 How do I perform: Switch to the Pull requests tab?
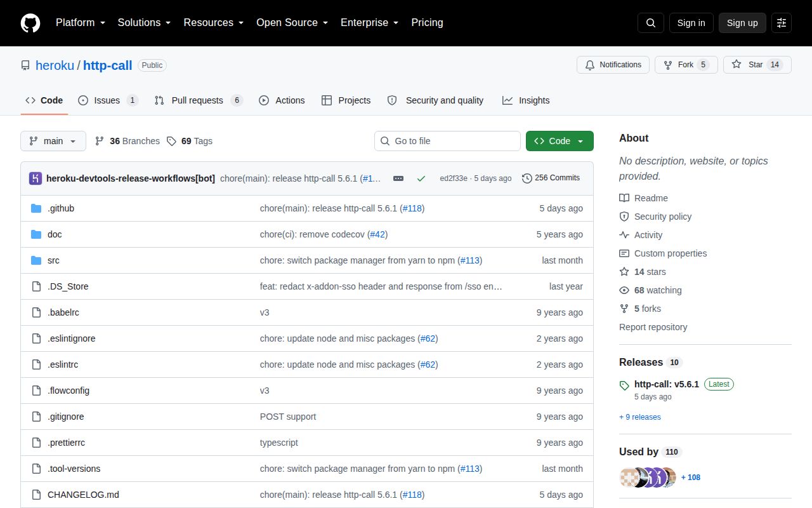[199, 100]
